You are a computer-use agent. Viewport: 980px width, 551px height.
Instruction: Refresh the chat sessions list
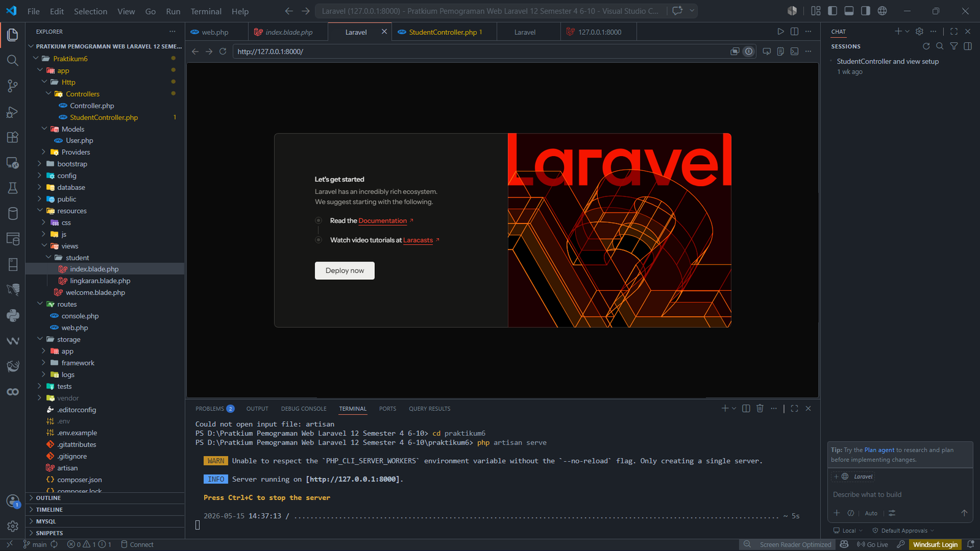[926, 46]
